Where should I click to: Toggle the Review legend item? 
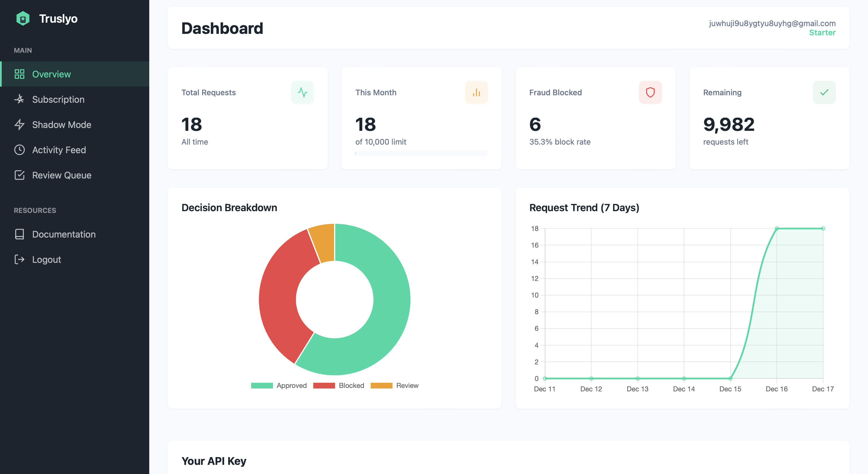(395, 385)
